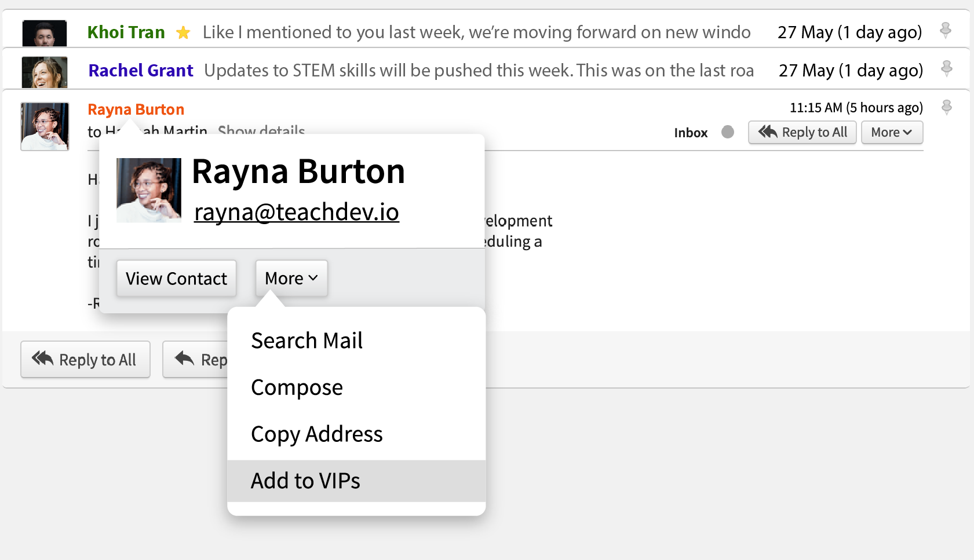Add Rayna Burton to VIPs

click(x=305, y=481)
